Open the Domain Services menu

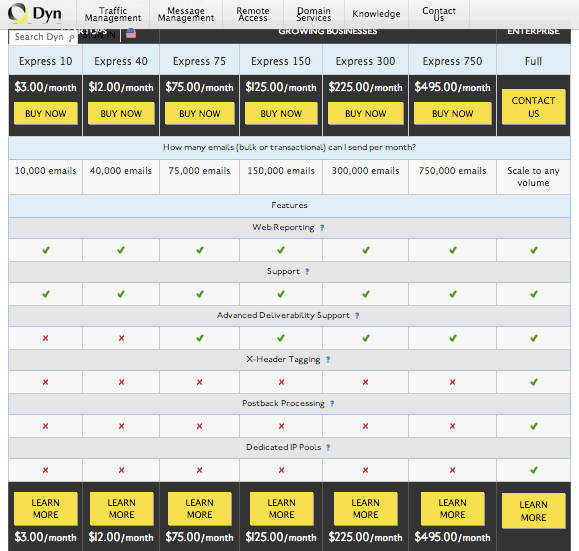314,14
